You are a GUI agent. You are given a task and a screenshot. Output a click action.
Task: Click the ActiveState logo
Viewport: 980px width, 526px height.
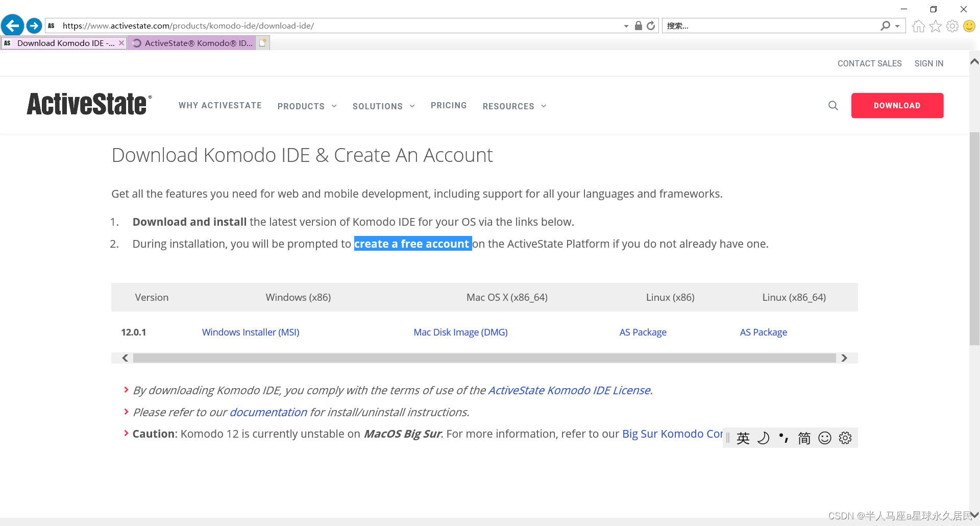89,104
